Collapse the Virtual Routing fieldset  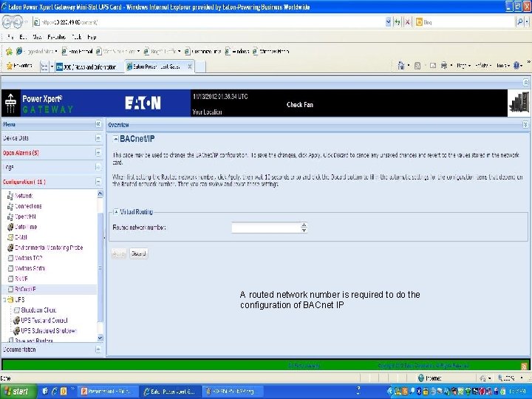(116, 212)
